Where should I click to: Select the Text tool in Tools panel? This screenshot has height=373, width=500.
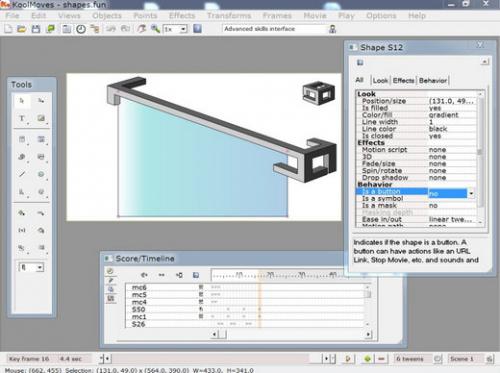[22, 118]
